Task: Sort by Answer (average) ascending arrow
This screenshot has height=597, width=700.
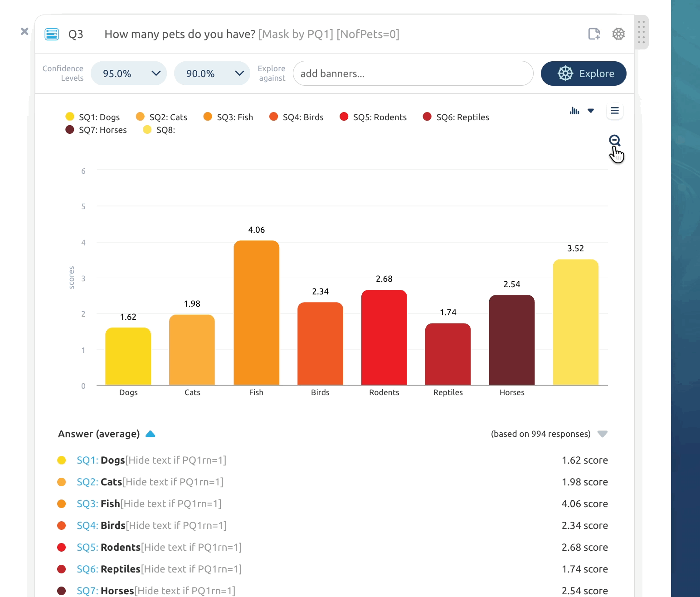Action: 150,434
